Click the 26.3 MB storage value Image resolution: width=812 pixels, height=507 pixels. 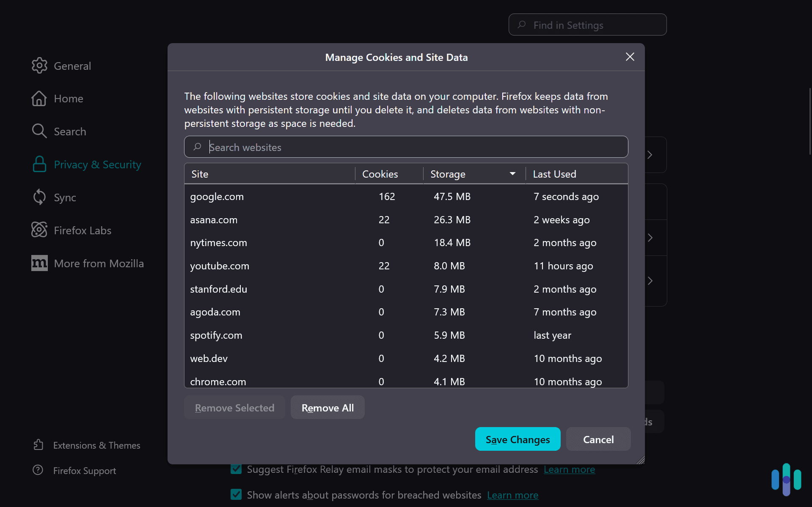452,220
